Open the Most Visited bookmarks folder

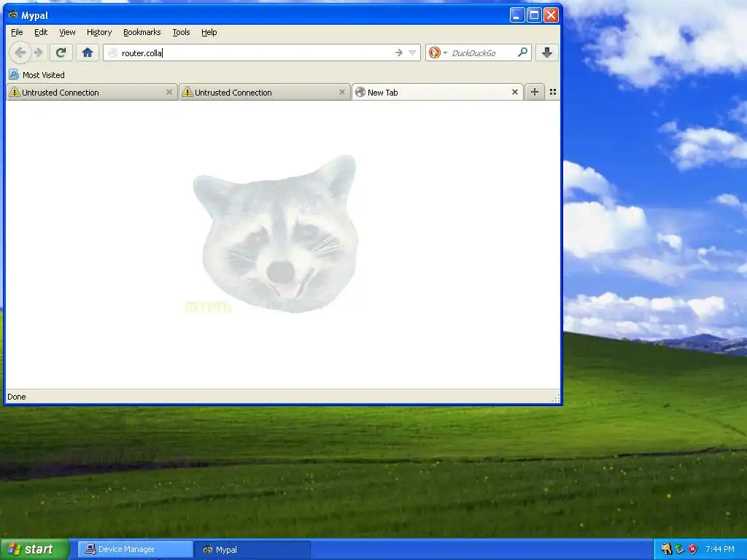point(37,75)
